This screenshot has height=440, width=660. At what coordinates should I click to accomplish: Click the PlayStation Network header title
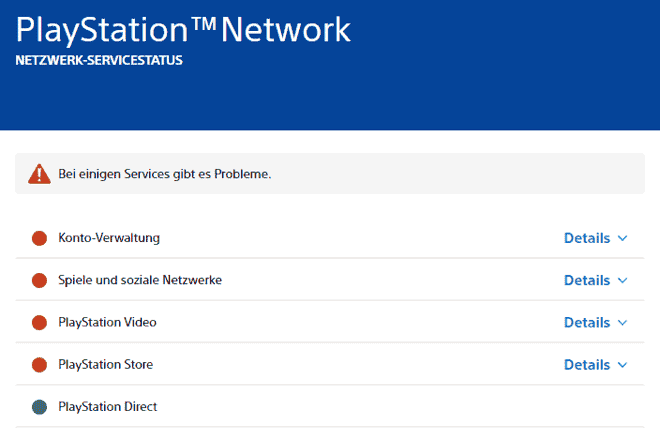pos(184,29)
